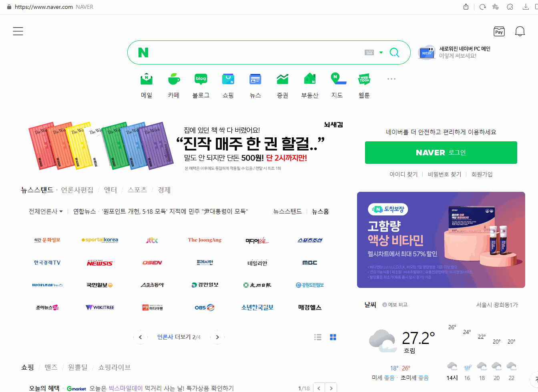Select the 엔터 tab
Viewport: 538px width, 392px height.
pyautogui.click(x=110, y=190)
